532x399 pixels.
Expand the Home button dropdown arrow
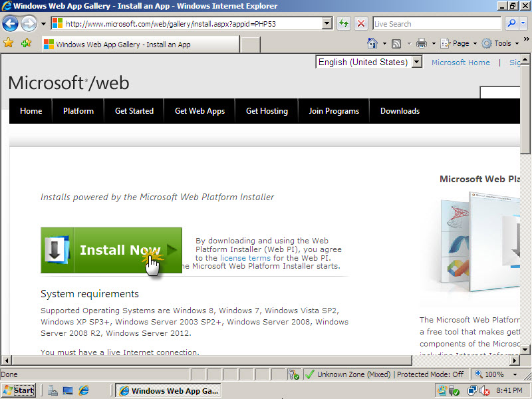[384, 43]
